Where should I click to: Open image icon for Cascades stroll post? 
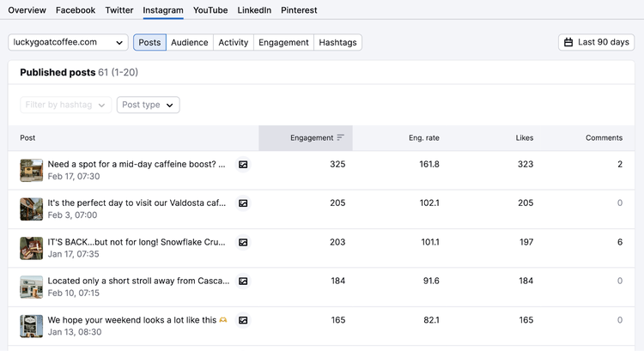click(243, 281)
